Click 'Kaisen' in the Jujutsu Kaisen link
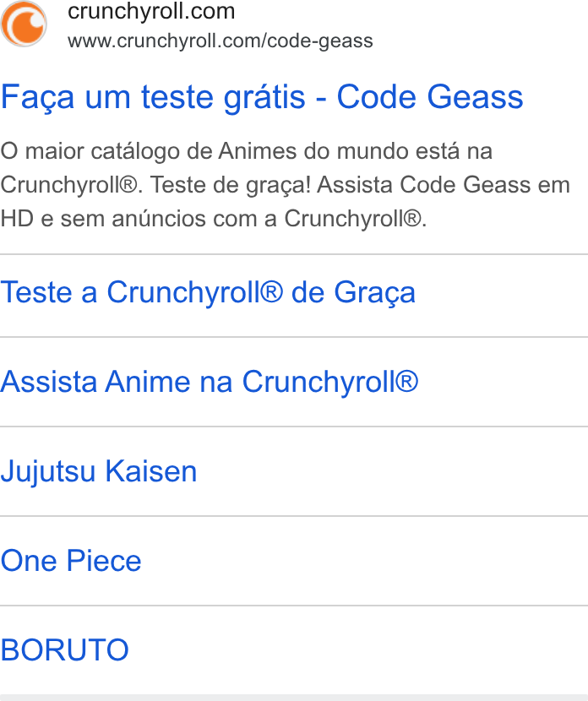 (151, 471)
